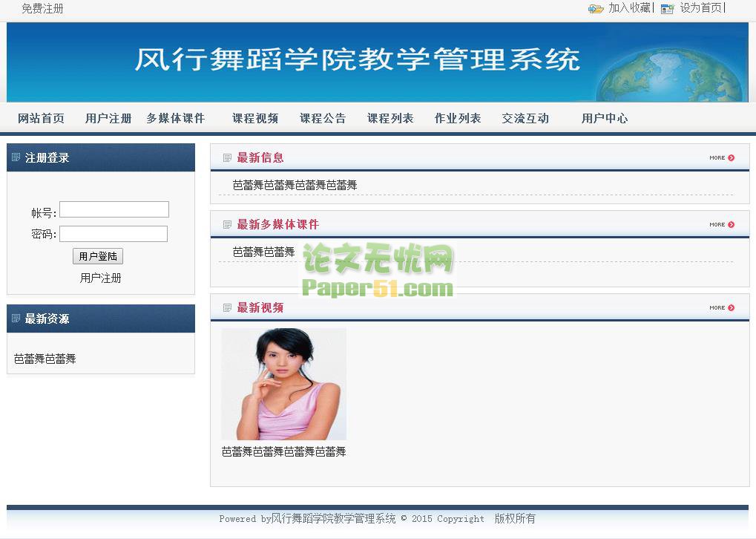756x539 pixels.
Task: Click the 用户登陆 button
Action: pos(98,256)
